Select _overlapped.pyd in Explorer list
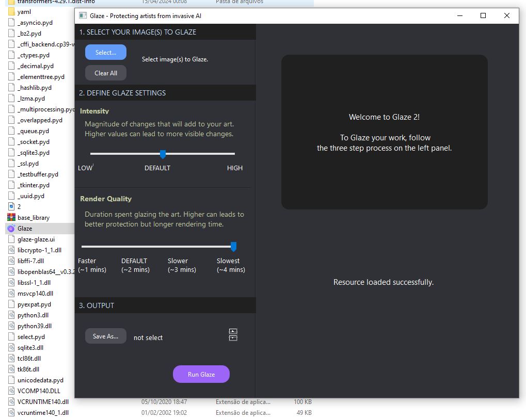This screenshot has height=420, width=526. [41, 120]
